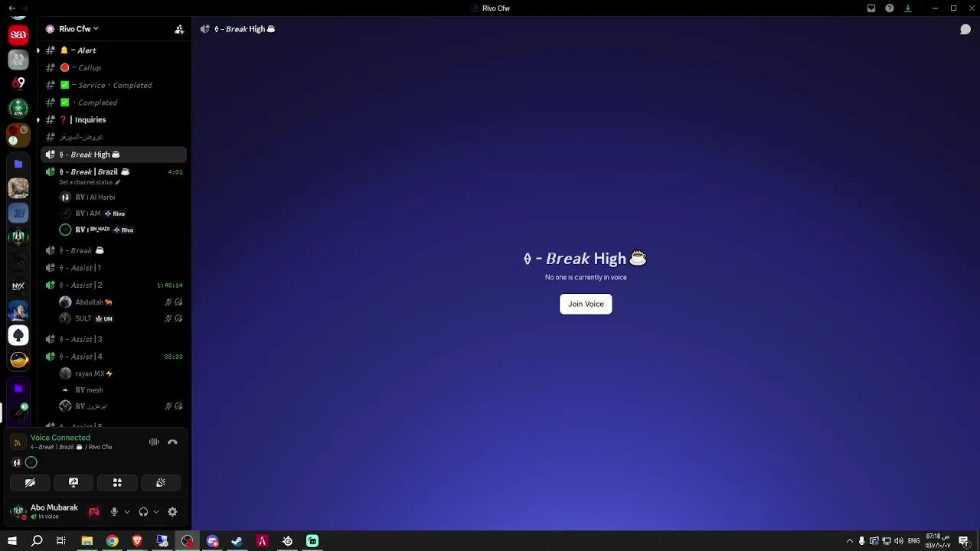980x551 pixels.
Task: Click system tray volume icon
Action: 899,541
